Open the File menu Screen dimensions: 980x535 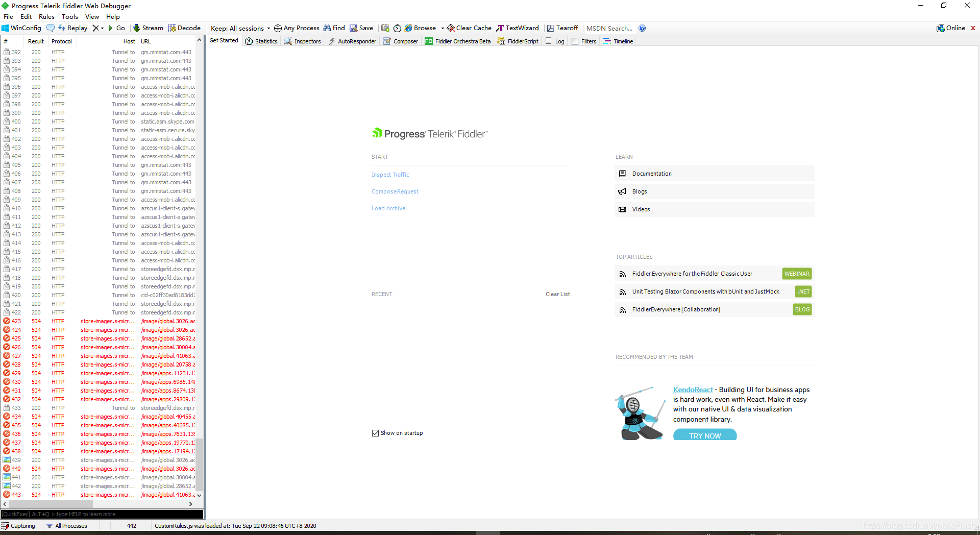(8, 16)
